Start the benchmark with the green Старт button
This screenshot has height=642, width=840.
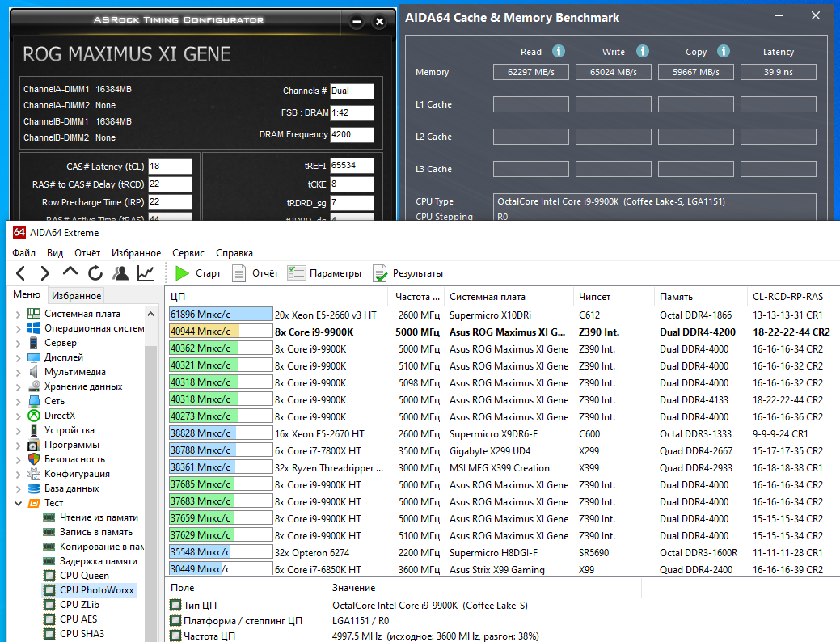point(198,273)
